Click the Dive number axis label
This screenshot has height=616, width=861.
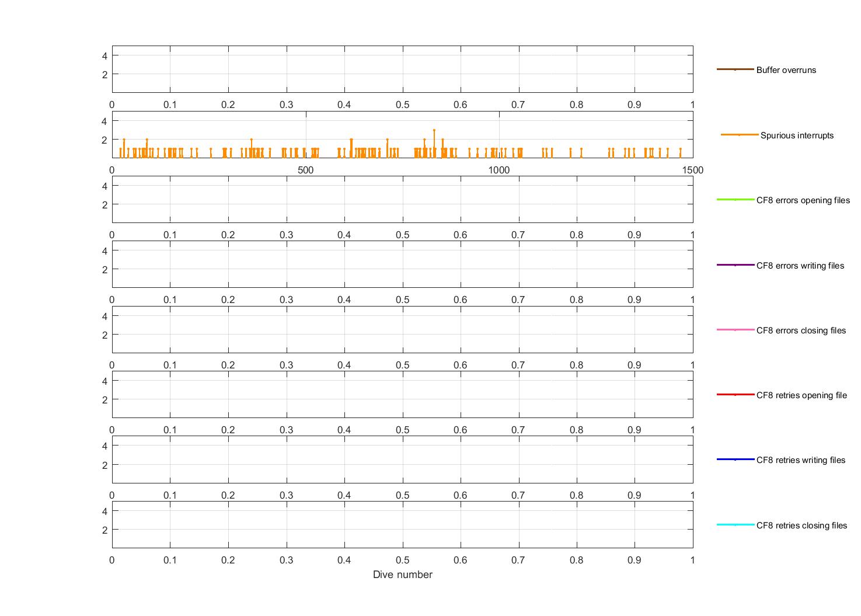(403, 575)
